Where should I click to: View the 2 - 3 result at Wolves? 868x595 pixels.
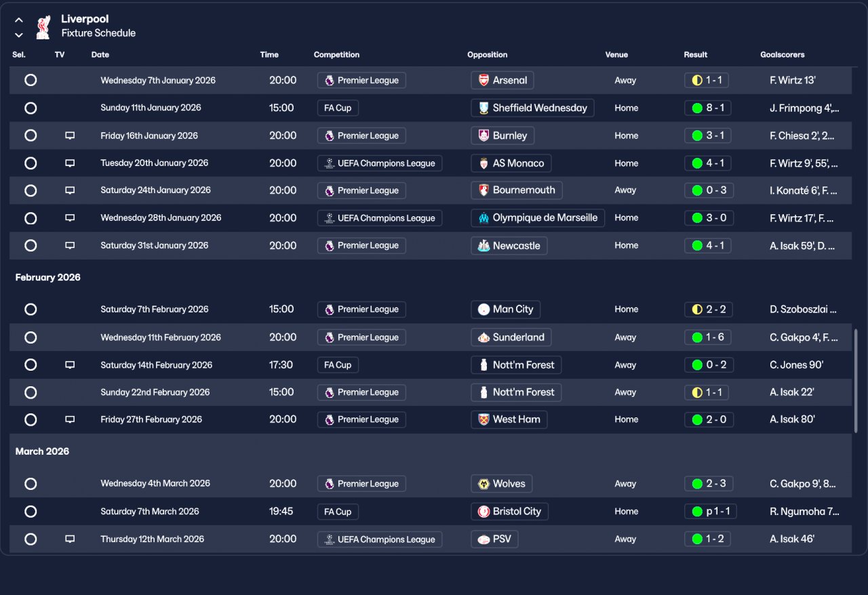[709, 484]
